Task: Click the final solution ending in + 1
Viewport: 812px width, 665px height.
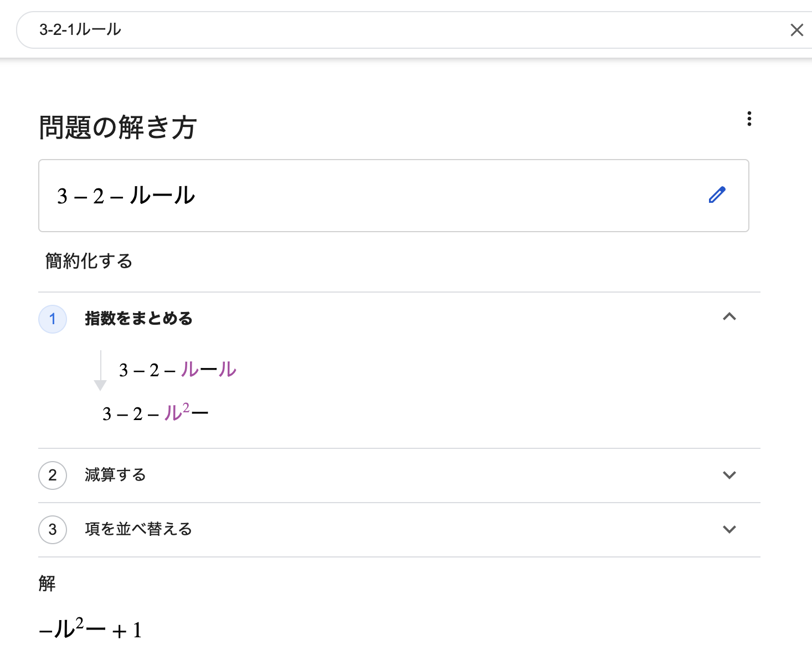Action: (90, 630)
